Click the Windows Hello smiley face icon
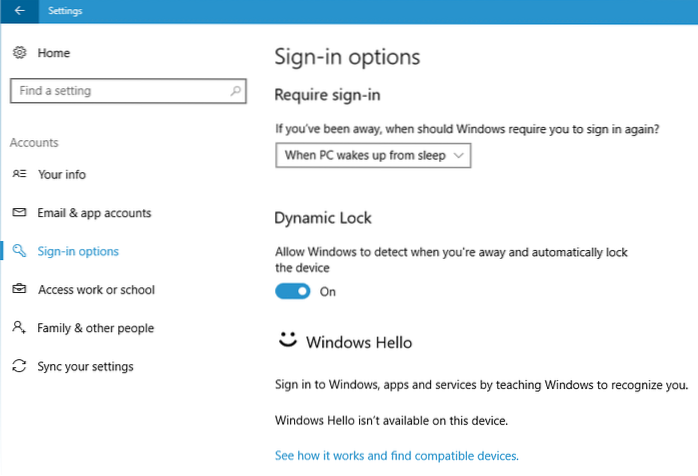The image size is (698, 476). pyautogui.click(x=287, y=342)
